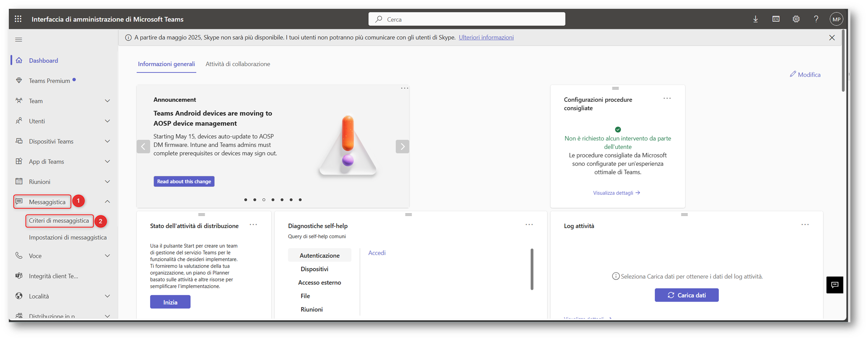868x340 pixels.
Task: Open the settings gear icon
Action: (796, 19)
